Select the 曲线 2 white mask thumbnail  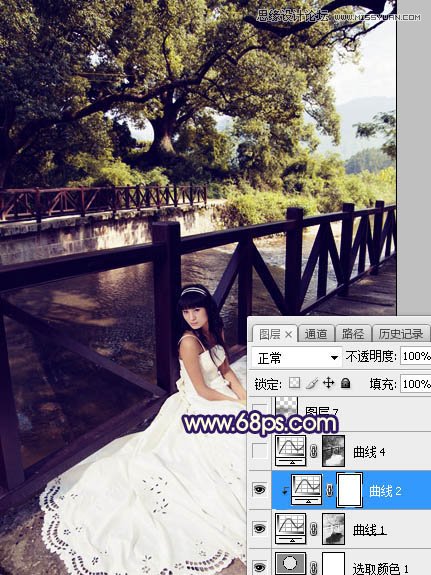350,490
